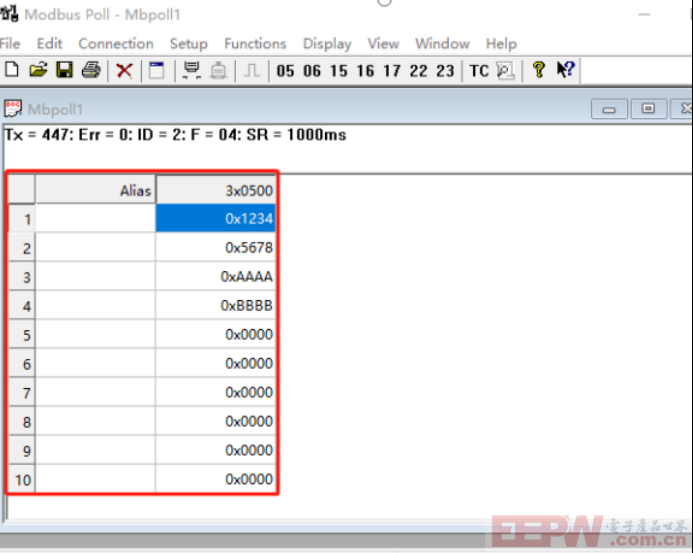Open the File menu
The width and height of the screenshot is (693, 553).
click(x=10, y=44)
